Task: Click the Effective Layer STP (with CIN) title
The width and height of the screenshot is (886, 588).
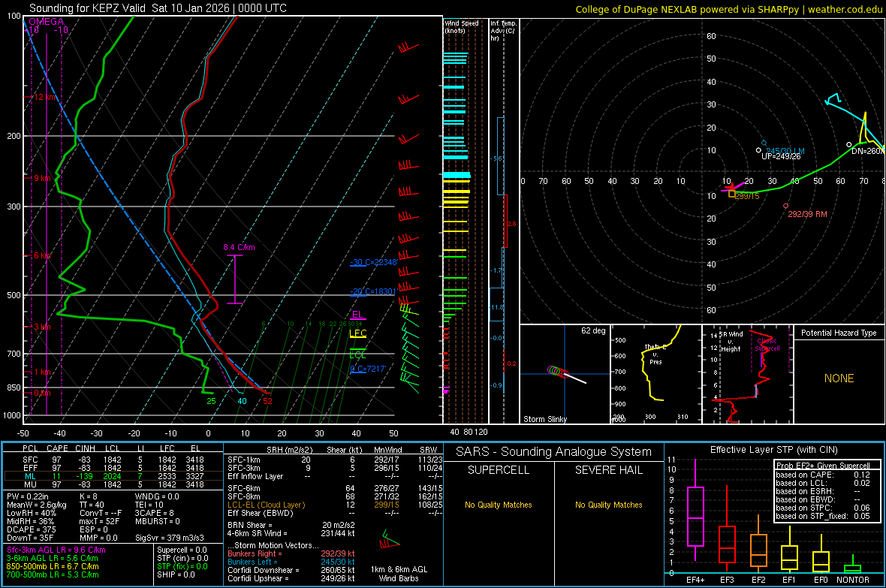Action: tap(773, 450)
